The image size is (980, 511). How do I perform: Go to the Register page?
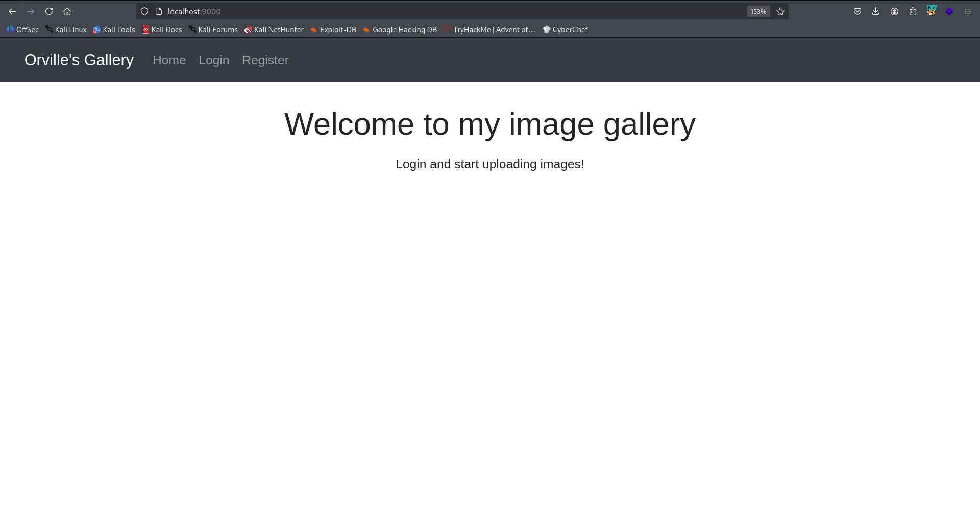265,60
